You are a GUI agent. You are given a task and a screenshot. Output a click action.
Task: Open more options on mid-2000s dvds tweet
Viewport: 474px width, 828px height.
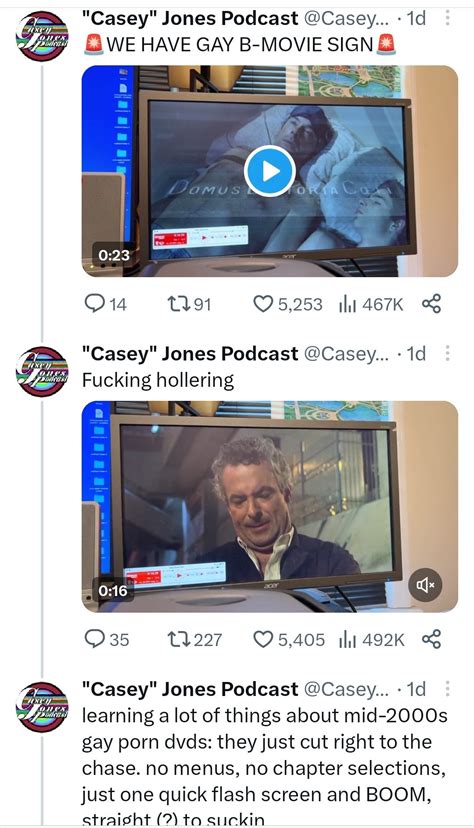447,689
